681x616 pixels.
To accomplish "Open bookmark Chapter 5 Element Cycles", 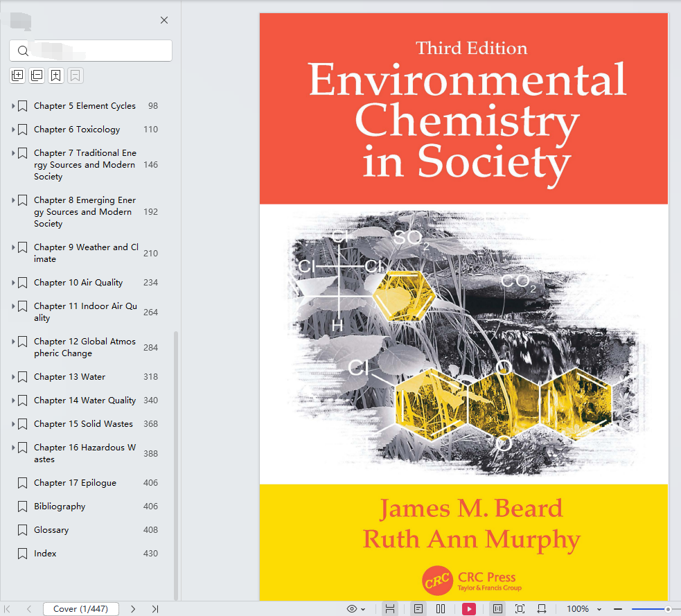I will [x=85, y=105].
